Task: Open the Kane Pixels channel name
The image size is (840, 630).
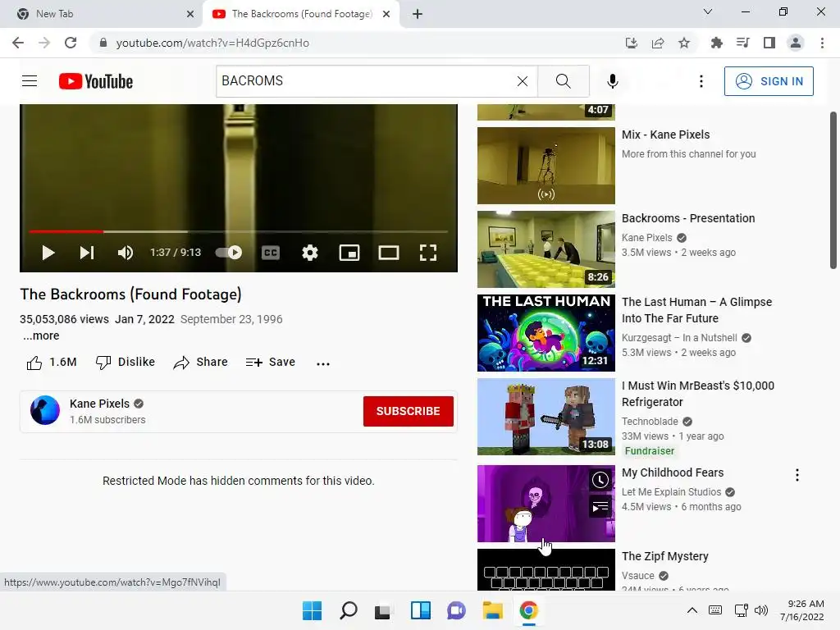Action: (99, 404)
